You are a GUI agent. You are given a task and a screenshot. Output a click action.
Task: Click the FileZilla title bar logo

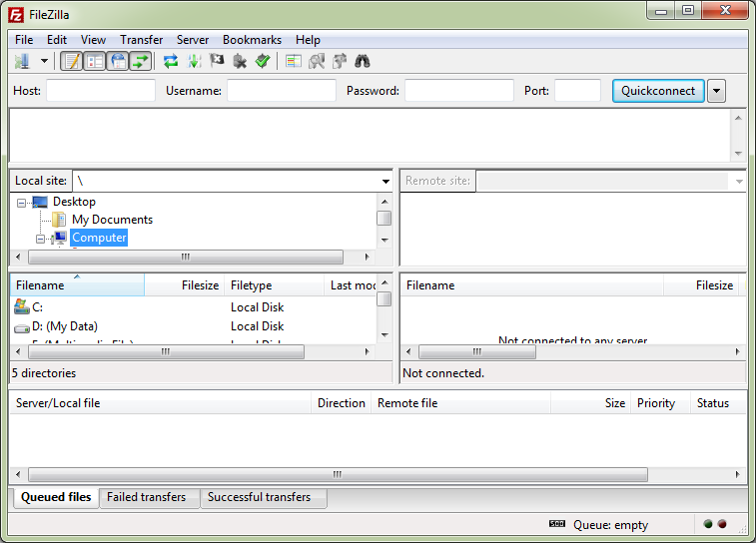(x=16, y=15)
